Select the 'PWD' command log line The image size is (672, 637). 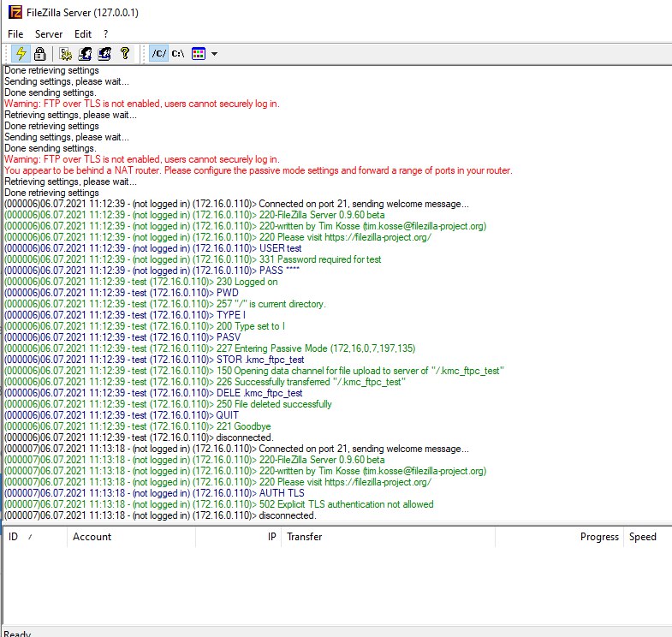tap(122, 293)
